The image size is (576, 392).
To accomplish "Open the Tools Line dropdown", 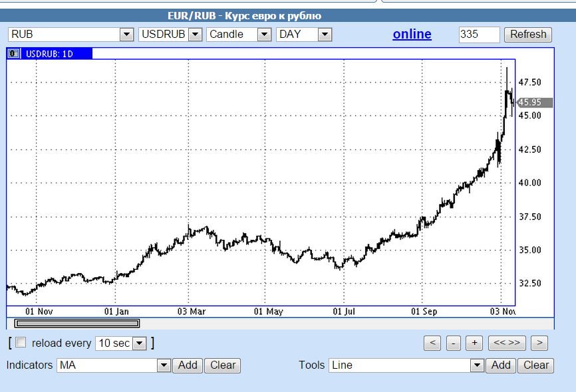I will (x=476, y=365).
